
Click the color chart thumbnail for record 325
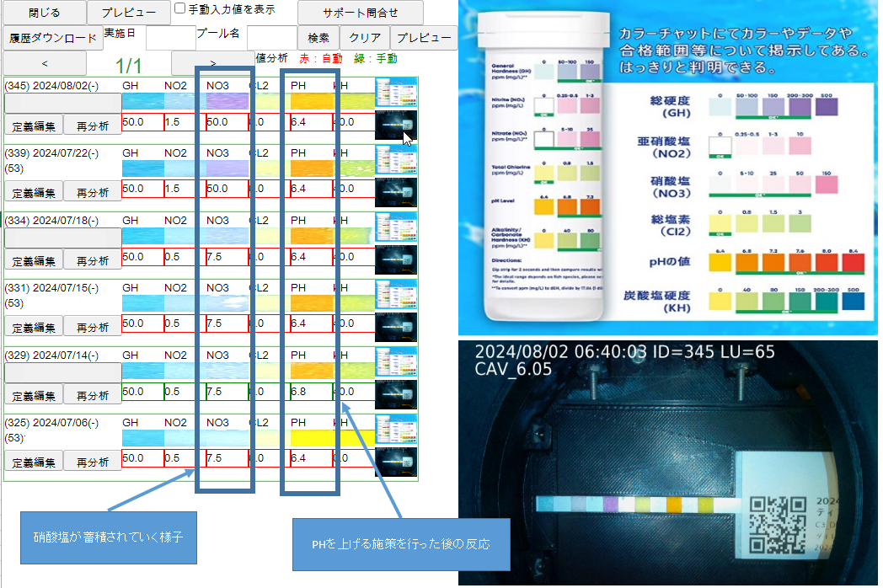click(x=395, y=429)
